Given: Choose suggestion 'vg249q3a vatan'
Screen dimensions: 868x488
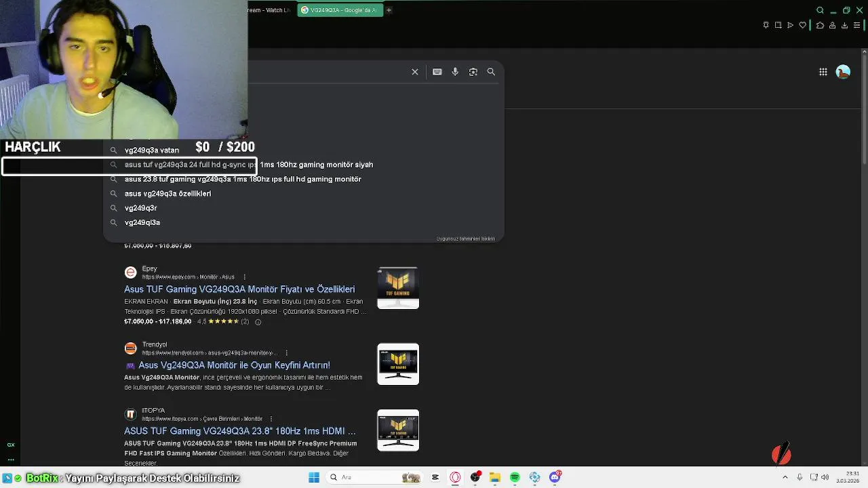Looking at the screenshot, I should point(152,150).
